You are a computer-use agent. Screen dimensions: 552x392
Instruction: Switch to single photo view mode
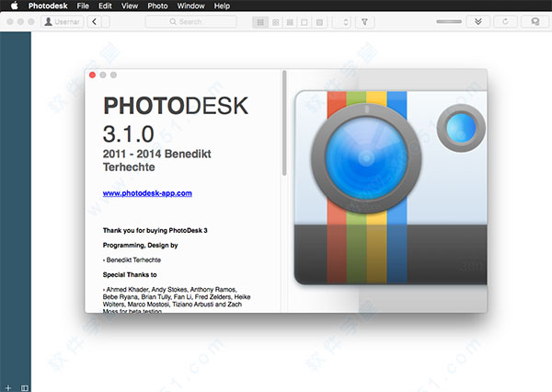[x=305, y=22]
